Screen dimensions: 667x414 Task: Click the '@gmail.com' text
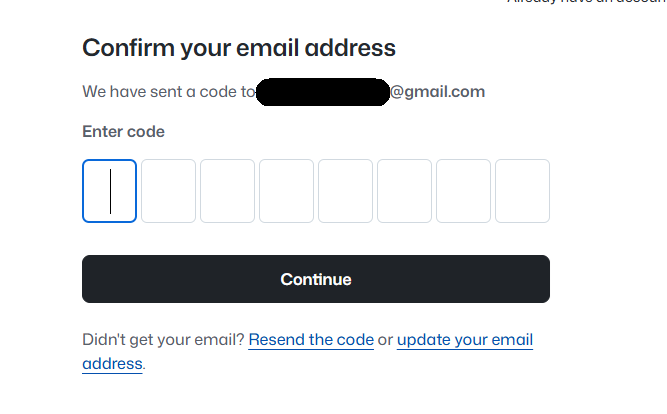[437, 92]
